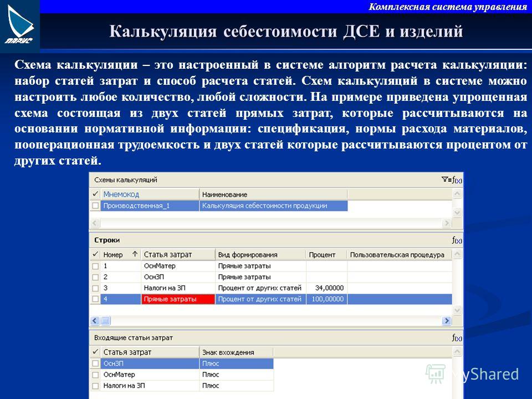Grab the Строки horizontal scrollbar thumb
532x399 pixels.
pyautogui.click(x=105, y=321)
